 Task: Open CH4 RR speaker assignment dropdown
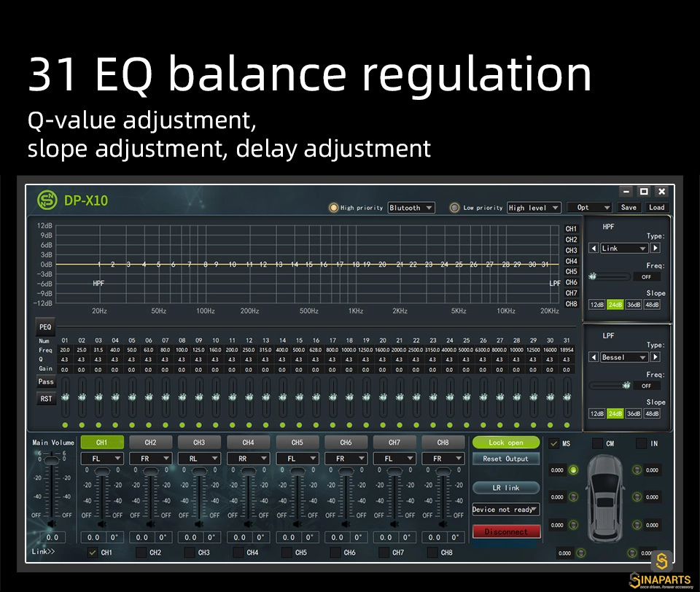tap(248, 459)
